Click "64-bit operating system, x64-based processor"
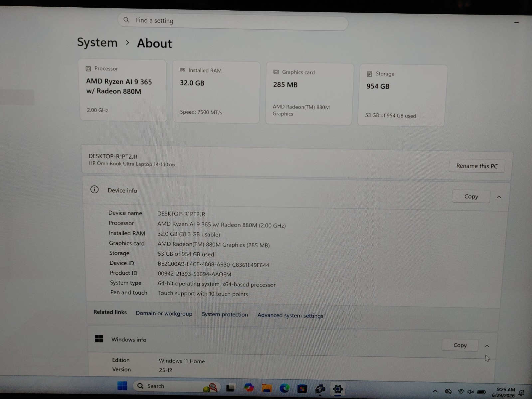Image resolution: width=532 pixels, height=399 pixels. tap(217, 284)
